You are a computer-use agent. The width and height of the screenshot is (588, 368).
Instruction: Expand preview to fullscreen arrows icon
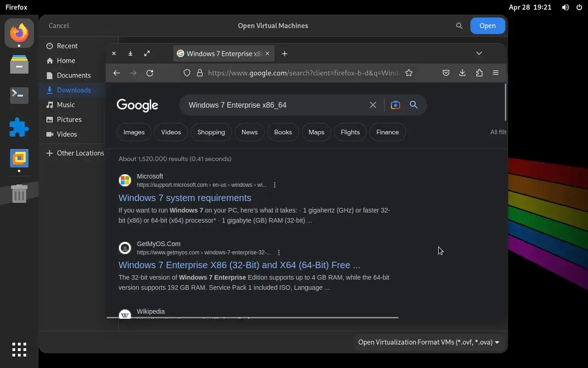click(x=147, y=53)
